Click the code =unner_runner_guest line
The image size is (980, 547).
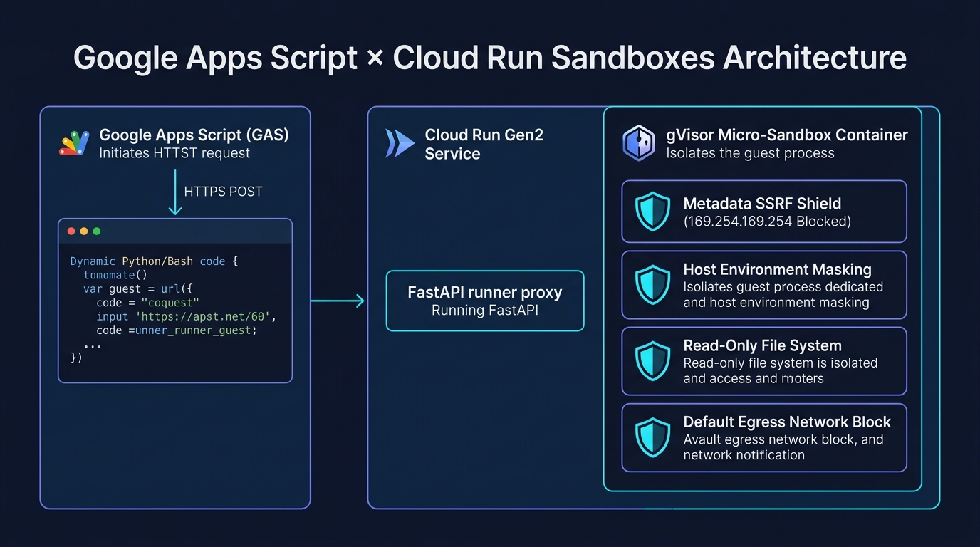point(177,330)
